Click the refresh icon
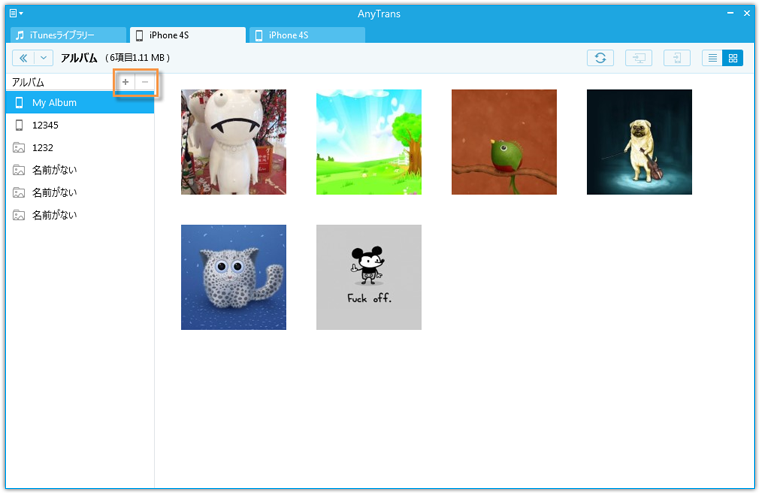 tap(600, 58)
